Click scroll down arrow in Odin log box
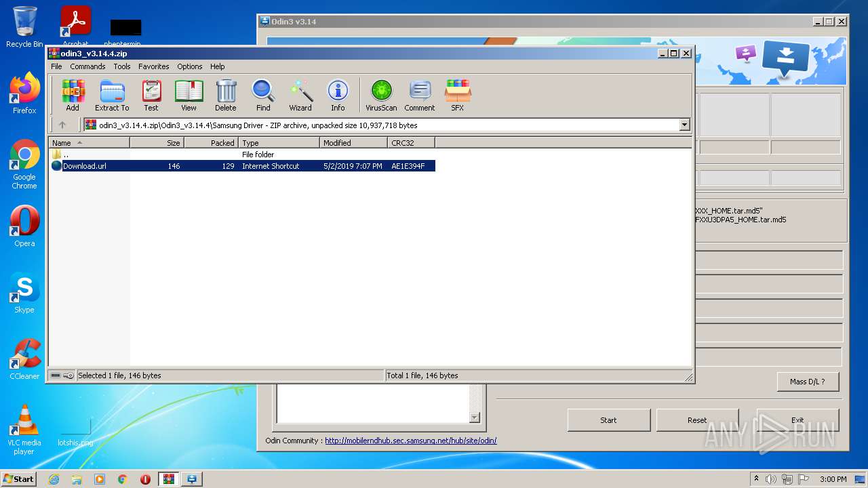 pyautogui.click(x=475, y=418)
